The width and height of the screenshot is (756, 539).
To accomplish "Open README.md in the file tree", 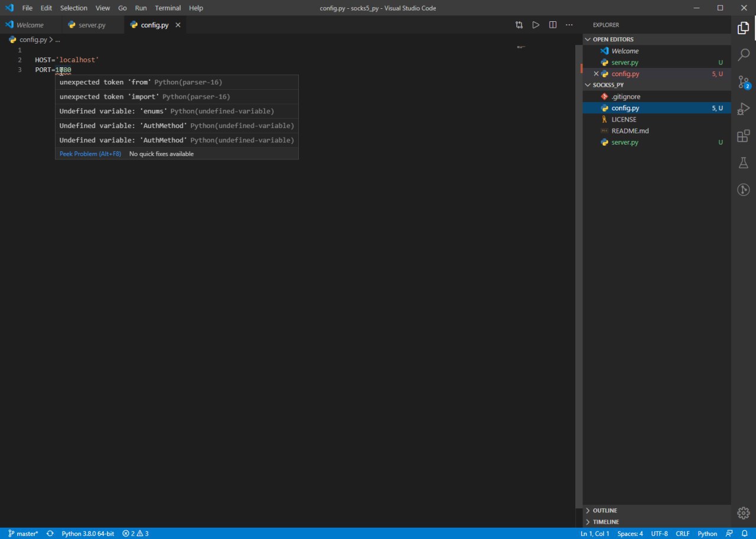I will [657, 130].
